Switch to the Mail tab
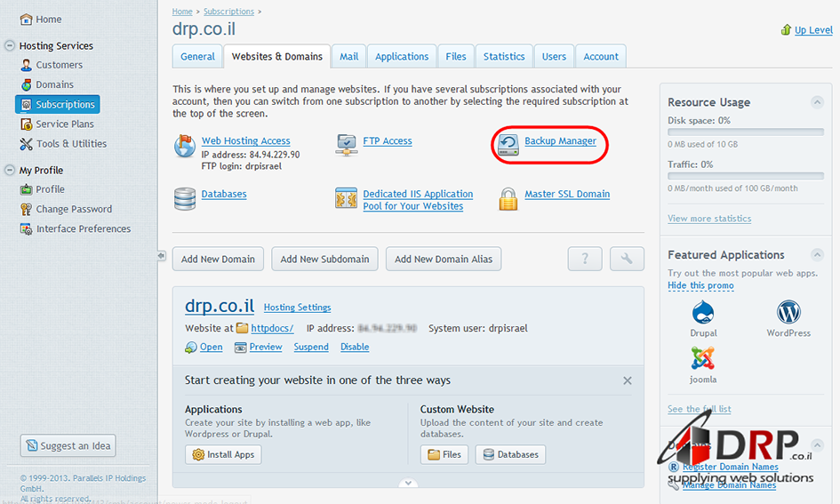The width and height of the screenshot is (840, 504). tap(349, 56)
